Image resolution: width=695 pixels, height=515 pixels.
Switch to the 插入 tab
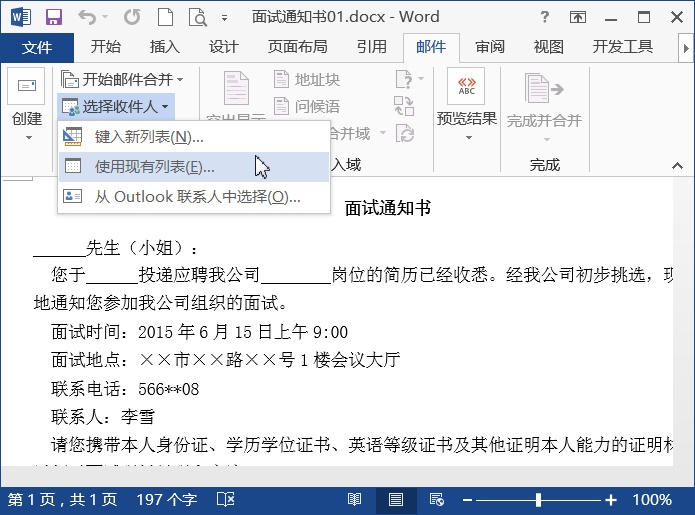coord(164,47)
